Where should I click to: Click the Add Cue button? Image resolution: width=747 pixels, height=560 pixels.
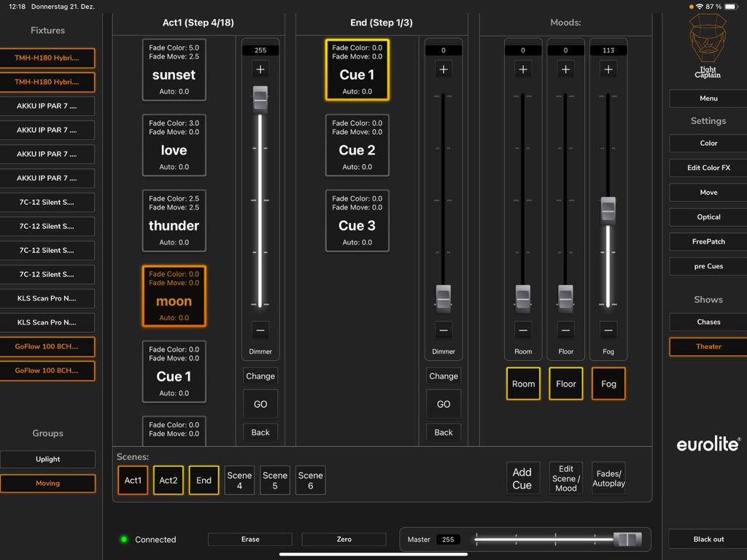(x=522, y=478)
